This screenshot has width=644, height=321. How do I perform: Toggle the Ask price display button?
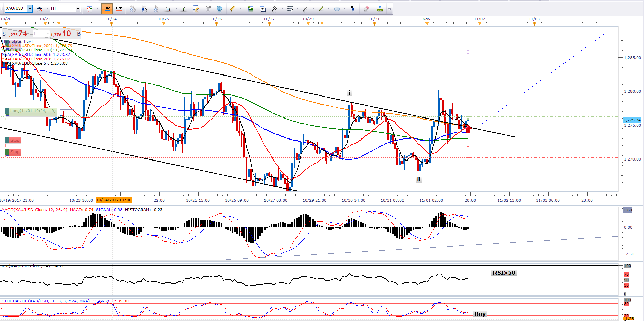pos(119,8)
